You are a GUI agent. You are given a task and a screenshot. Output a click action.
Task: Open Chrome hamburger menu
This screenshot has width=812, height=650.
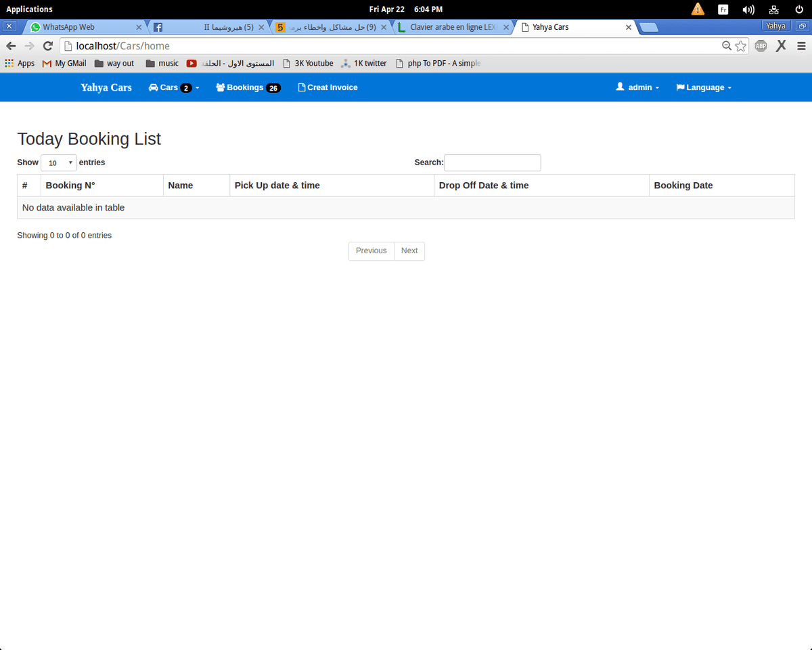[x=801, y=46]
